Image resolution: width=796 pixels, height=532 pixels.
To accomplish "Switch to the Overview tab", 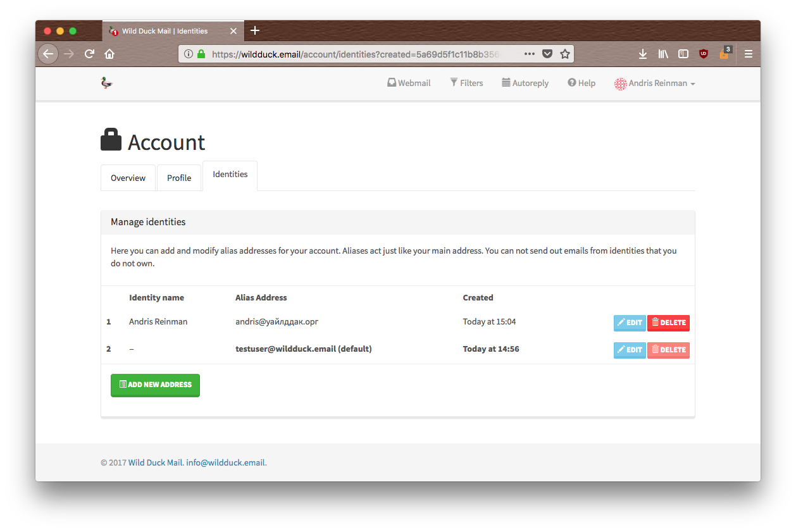I will [128, 178].
